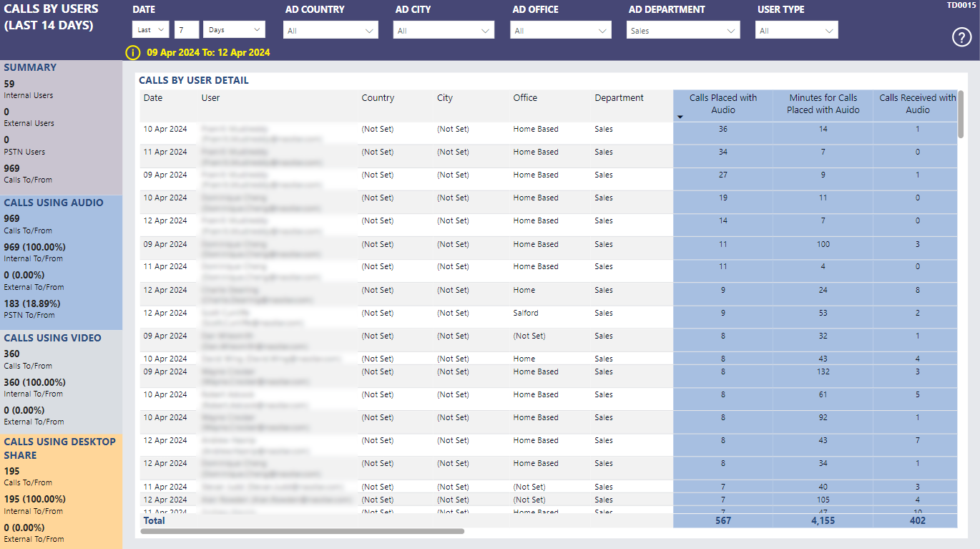Viewport: 980px width, 549px height.
Task: Expand the User Type filter dropdown
Action: [x=797, y=31]
